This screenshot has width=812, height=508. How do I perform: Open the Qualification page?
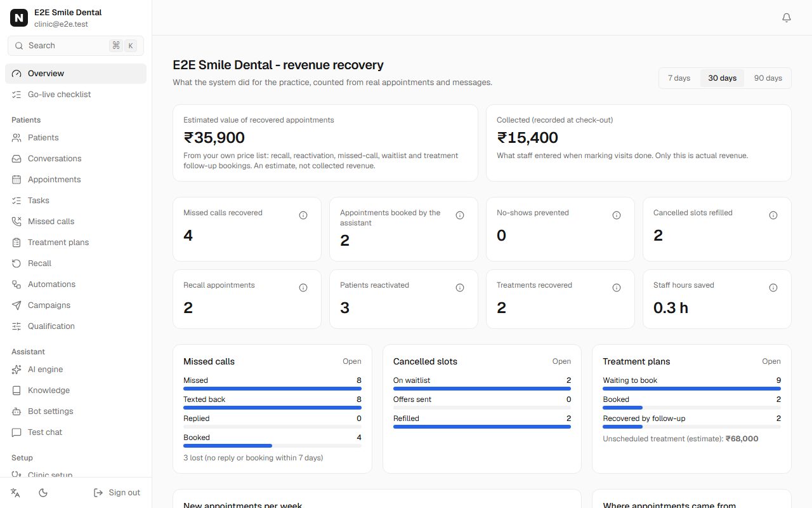tap(75, 326)
